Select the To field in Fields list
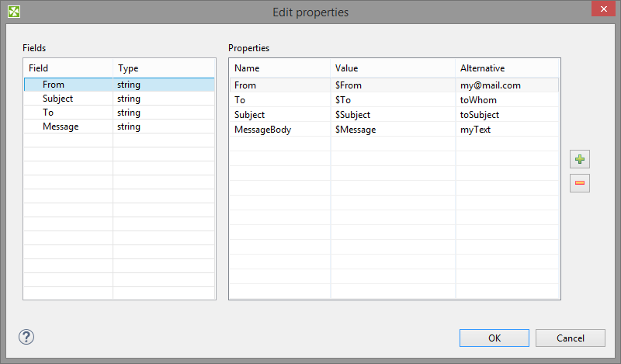Image resolution: width=621 pixels, height=364 pixels. coord(48,113)
